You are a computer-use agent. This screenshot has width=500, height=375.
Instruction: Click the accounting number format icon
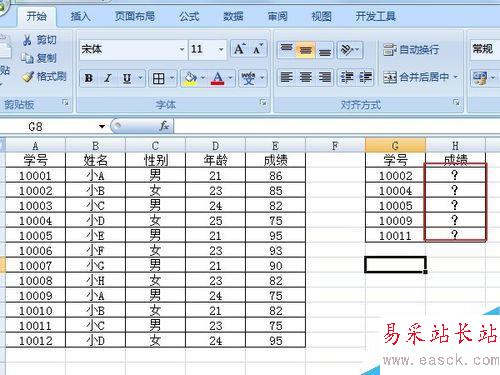(x=480, y=78)
